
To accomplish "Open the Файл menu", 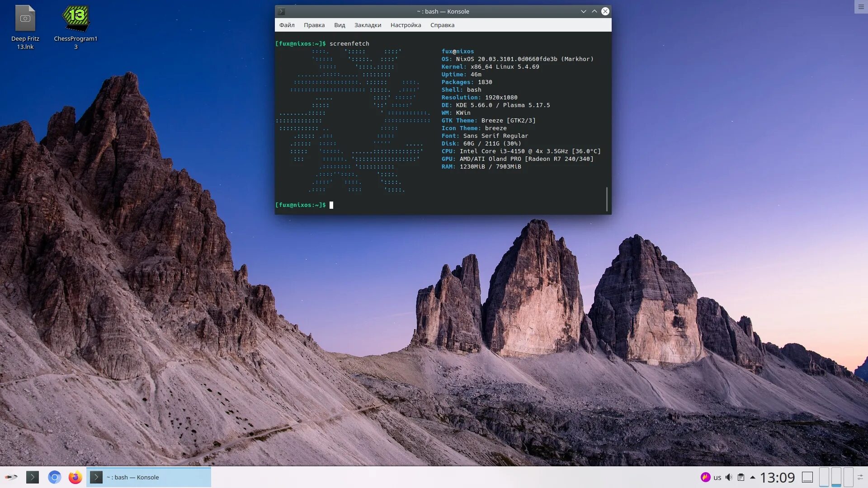I will point(287,25).
